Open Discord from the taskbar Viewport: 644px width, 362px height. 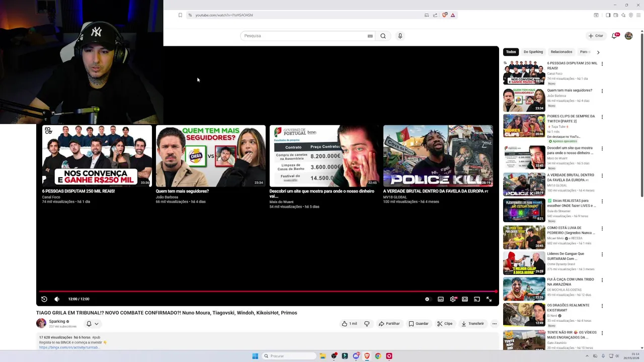point(356,356)
